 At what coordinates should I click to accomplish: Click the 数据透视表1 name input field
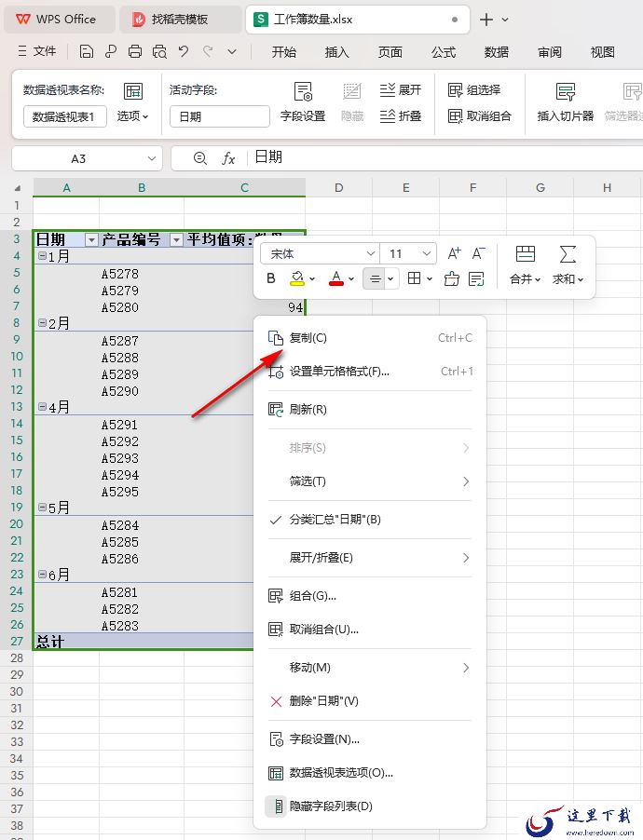(65, 116)
